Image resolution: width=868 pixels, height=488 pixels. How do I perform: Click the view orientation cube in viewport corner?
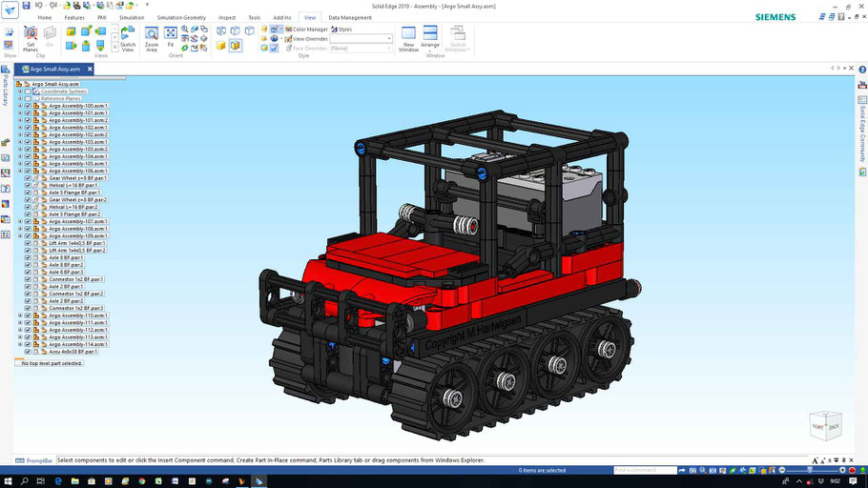(x=825, y=425)
